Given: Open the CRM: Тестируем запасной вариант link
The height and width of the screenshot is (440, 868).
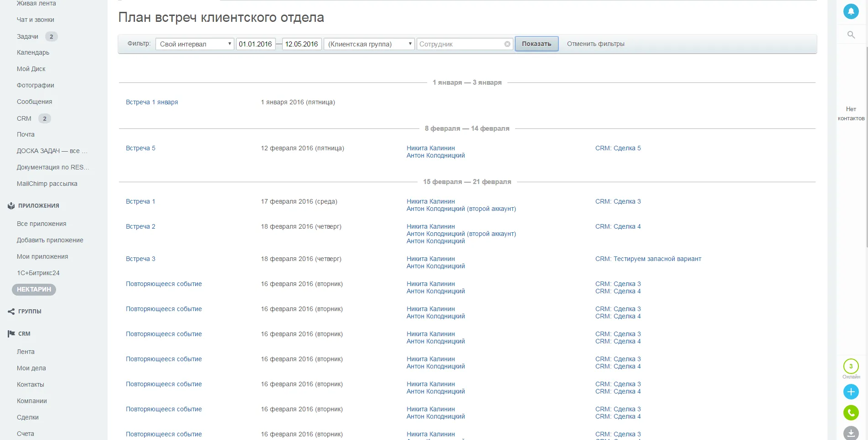Looking at the screenshot, I should pyautogui.click(x=648, y=259).
